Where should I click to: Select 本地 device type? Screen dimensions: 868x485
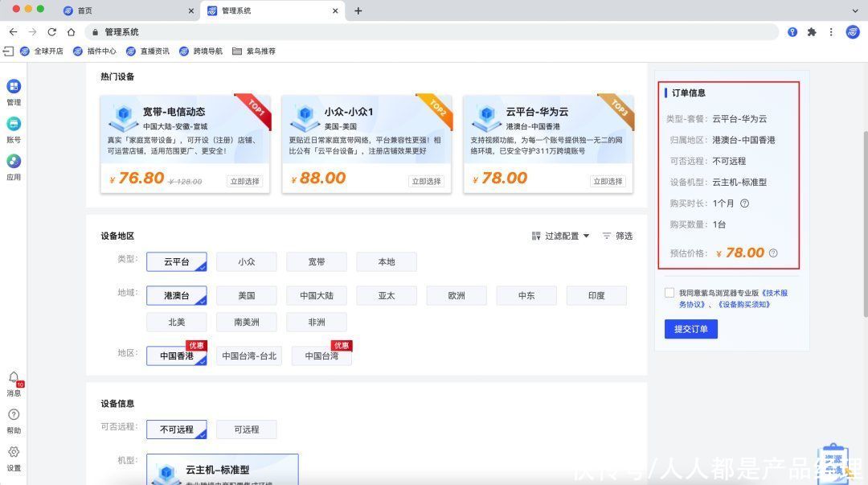click(387, 261)
